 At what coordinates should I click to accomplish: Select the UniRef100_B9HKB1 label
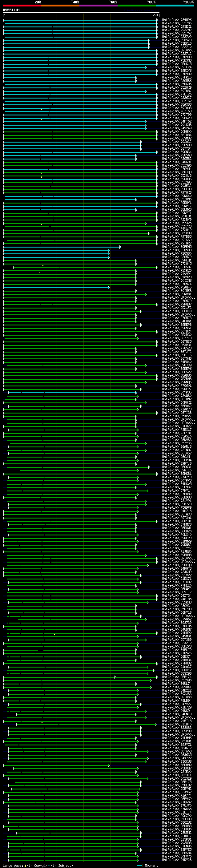pos(176,474)
